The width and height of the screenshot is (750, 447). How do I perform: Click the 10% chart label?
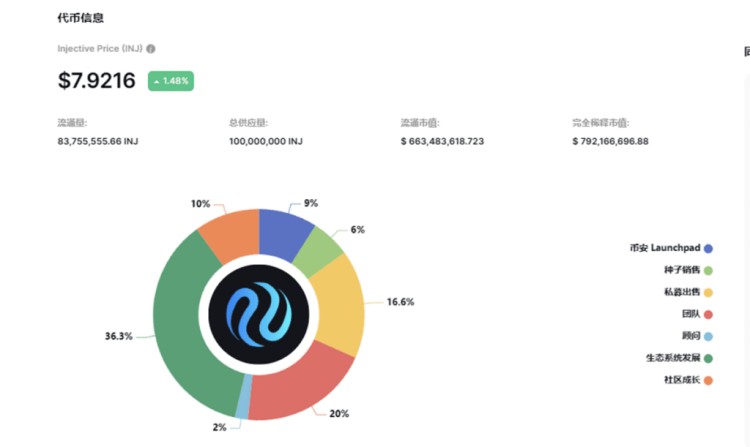pos(200,204)
